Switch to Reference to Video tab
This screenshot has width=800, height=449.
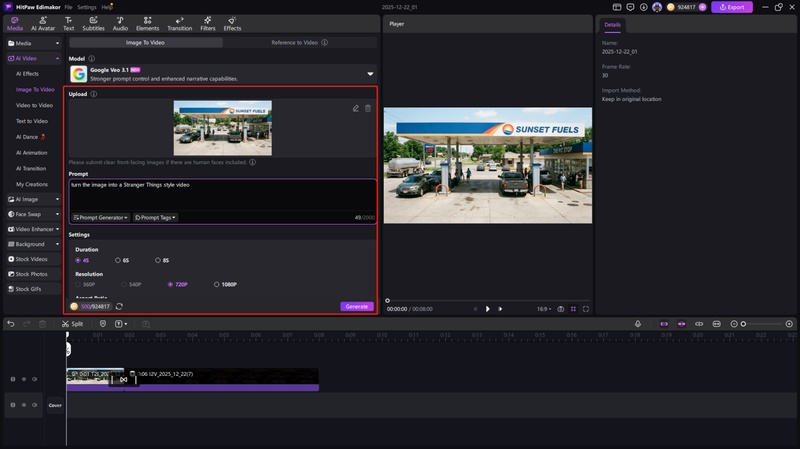click(299, 42)
